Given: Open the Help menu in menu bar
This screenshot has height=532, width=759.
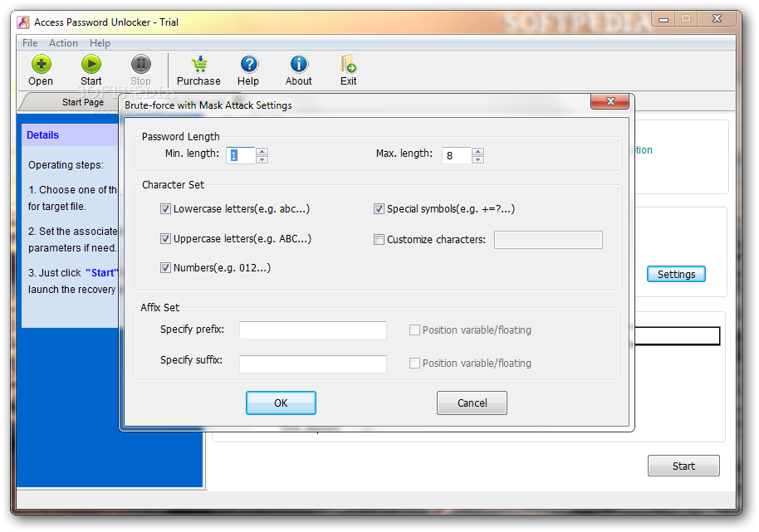Looking at the screenshot, I should pos(100,43).
